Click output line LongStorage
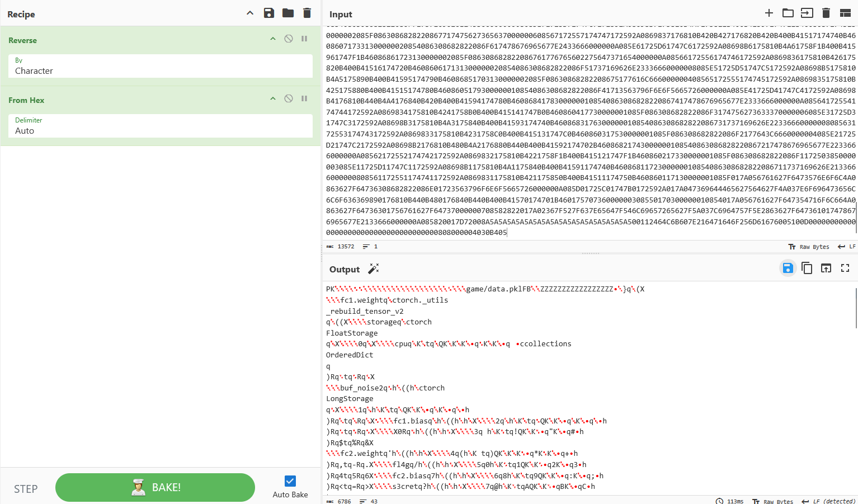The image size is (858, 504). [x=350, y=398]
